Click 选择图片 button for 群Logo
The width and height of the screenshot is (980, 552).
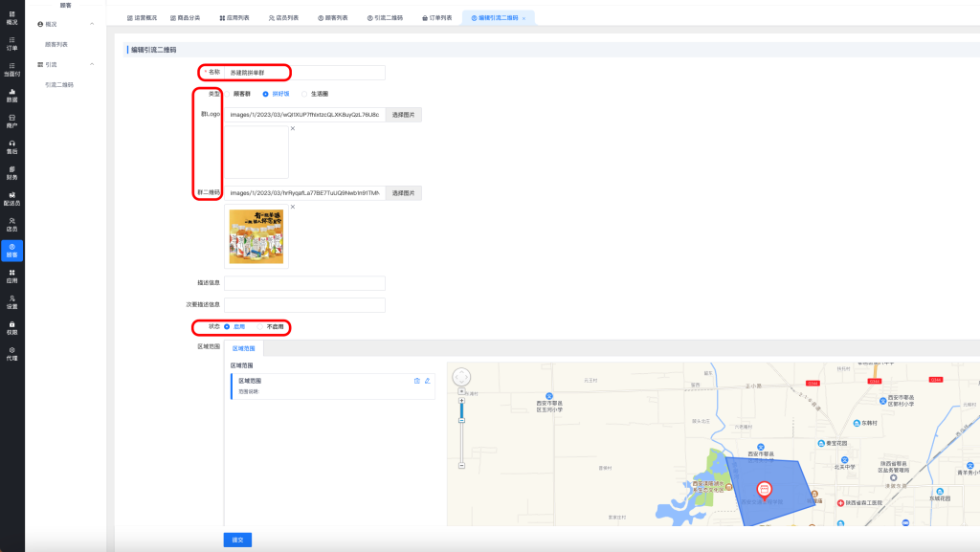(x=403, y=114)
